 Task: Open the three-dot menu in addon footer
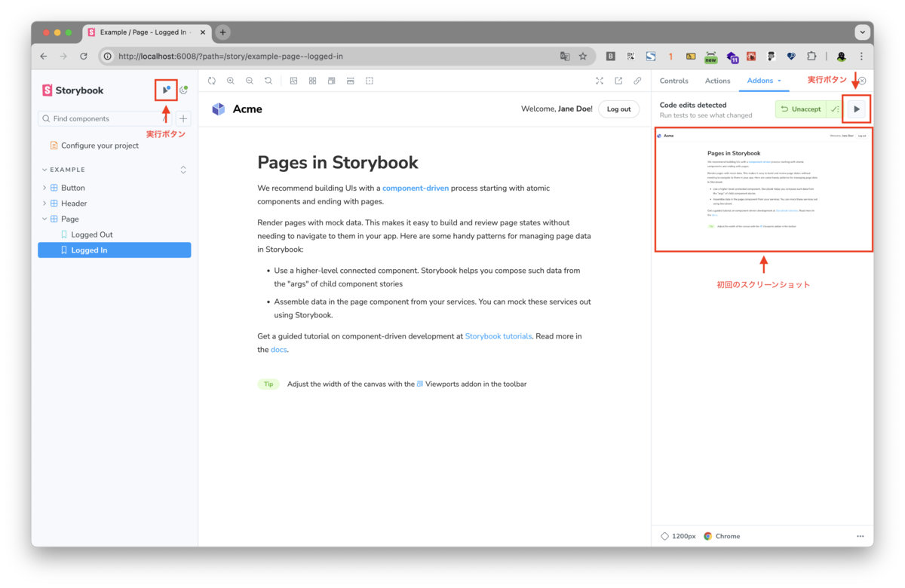coord(860,536)
